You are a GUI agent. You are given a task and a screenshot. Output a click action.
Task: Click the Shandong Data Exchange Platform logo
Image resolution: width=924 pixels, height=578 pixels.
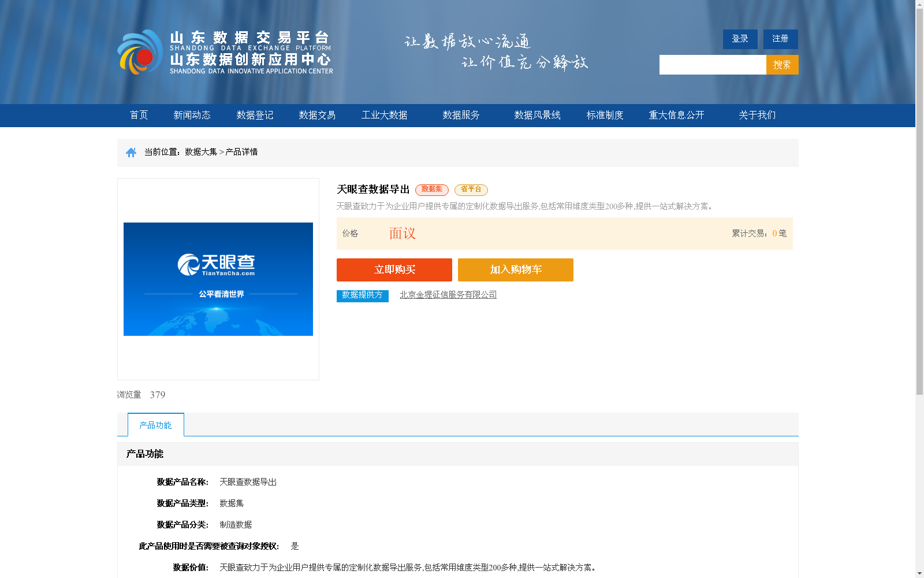(x=225, y=52)
